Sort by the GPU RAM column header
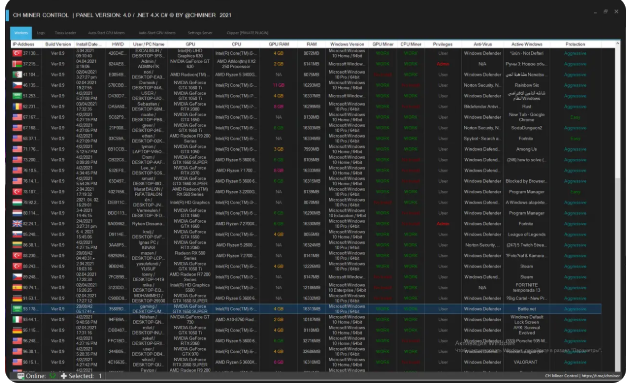Image resolution: width=628 pixels, height=385 pixels. (x=279, y=44)
